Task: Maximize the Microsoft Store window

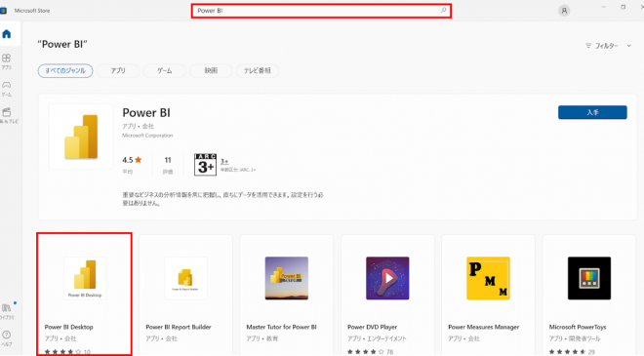Action: pos(624,7)
